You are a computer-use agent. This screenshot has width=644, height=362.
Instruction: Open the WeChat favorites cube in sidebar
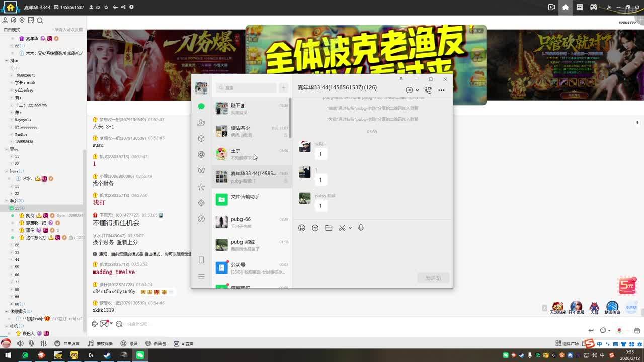tap(201, 138)
